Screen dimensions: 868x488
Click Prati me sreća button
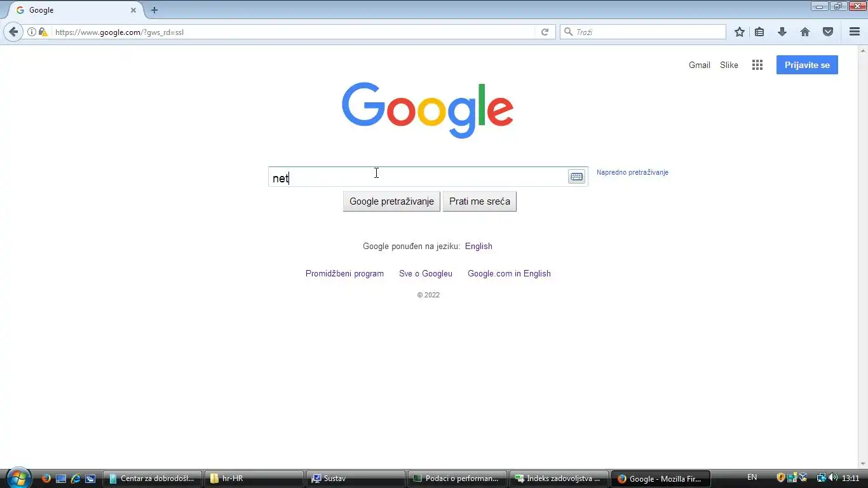(x=480, y=201)
